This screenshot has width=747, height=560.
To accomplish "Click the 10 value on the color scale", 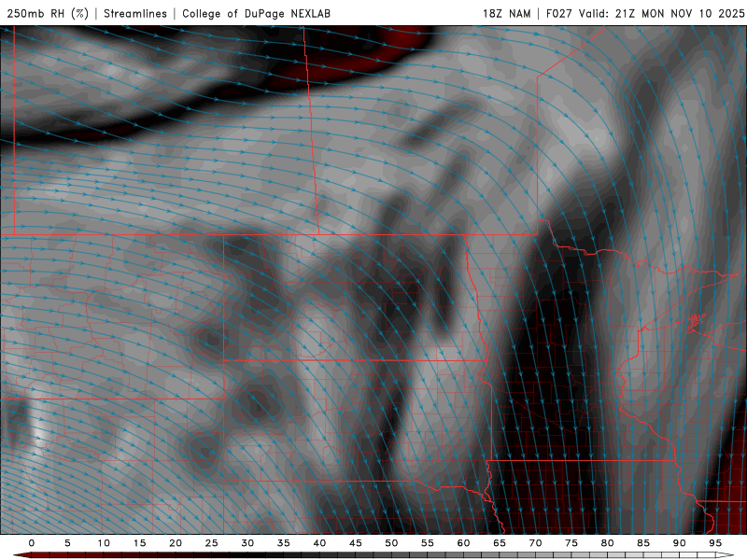I will (104, 543).
